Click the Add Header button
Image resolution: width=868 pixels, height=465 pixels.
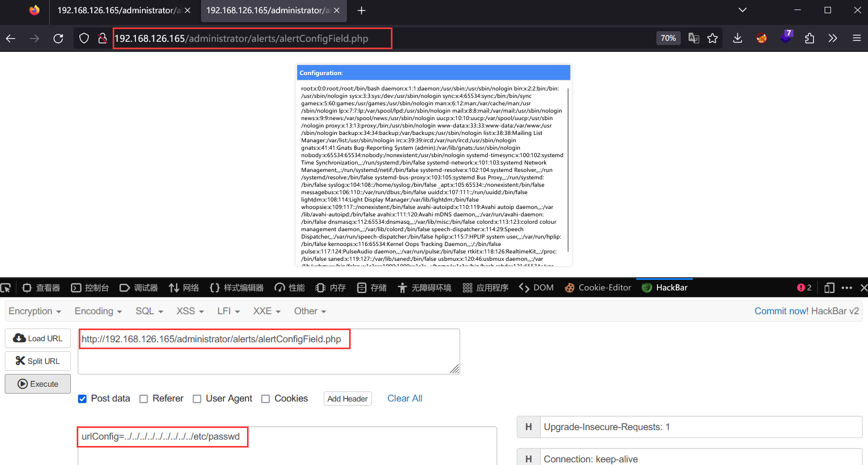point(348,399)
